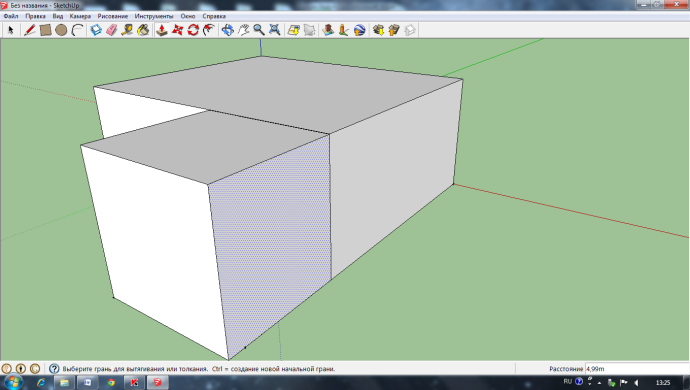Activate the Paint Bucket tool
690x390 pixels.
pyautogui.click(x=143, y=30)
